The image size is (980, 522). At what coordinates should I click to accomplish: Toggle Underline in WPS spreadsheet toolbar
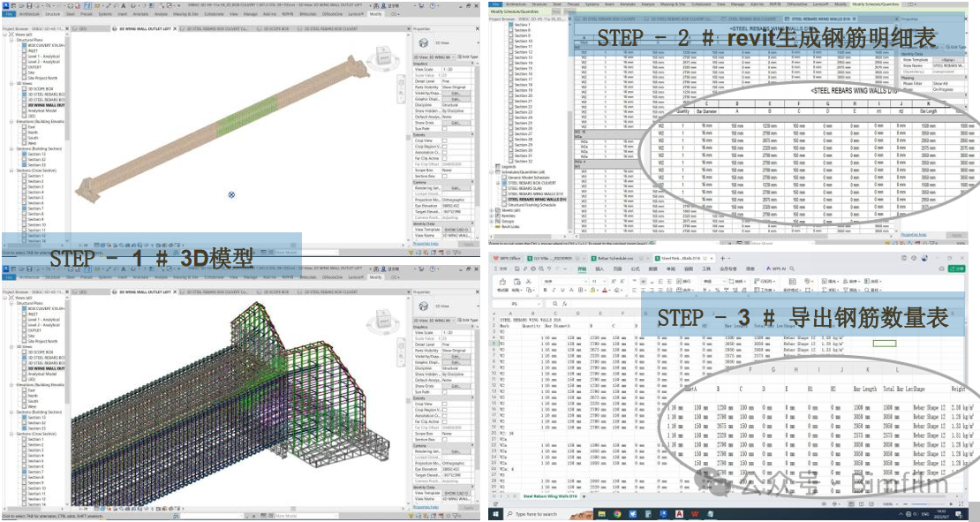[563, 290]
